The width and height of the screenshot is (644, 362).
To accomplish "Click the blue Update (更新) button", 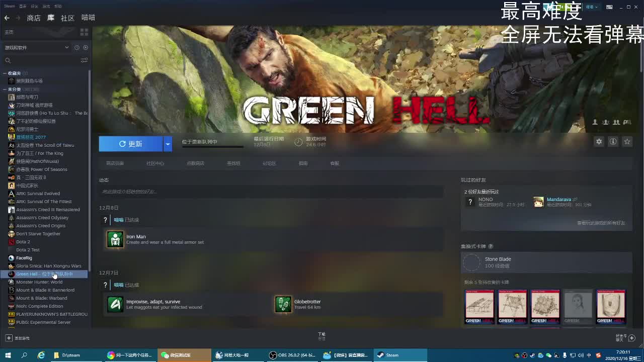I will (131, 144).
